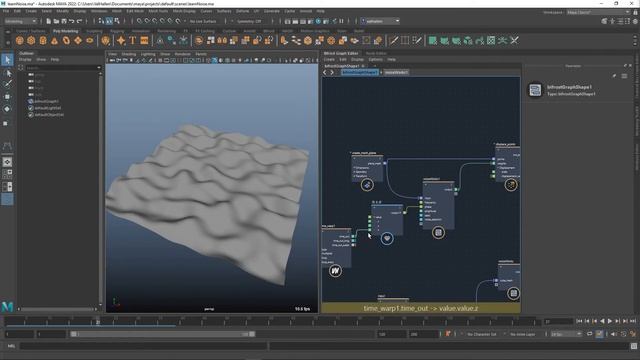Viewport: 640px width, 360px height.
Task: Open the Workspace selector dropdown
Action: [598, 12]
